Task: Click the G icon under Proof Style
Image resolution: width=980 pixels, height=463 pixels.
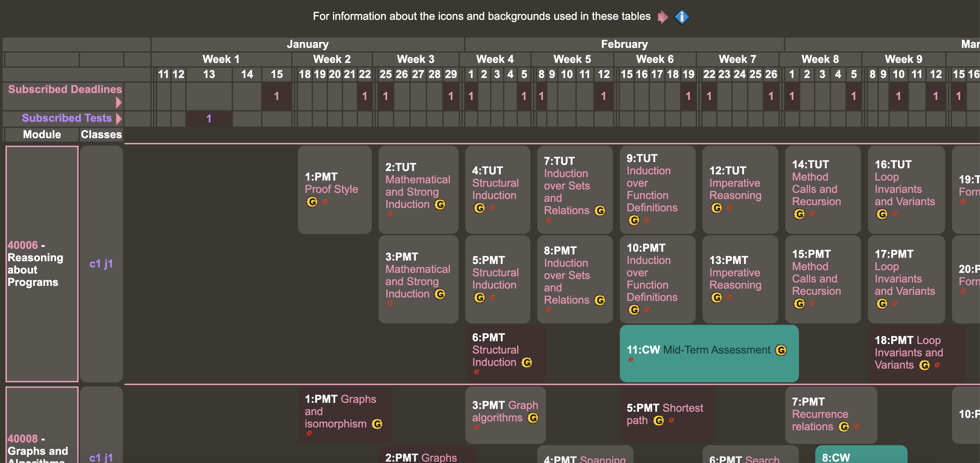Action: (x=312, y=202)
